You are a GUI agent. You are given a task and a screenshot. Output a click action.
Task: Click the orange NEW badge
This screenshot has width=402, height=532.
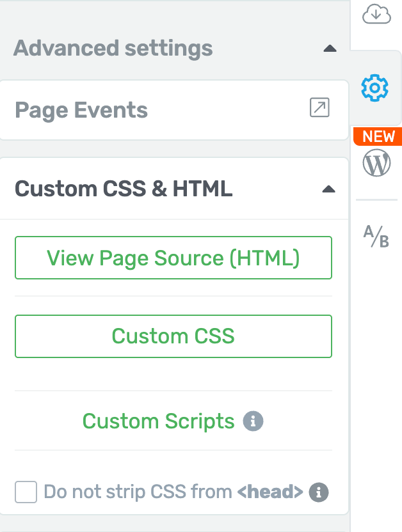click(x=378, y=136)
